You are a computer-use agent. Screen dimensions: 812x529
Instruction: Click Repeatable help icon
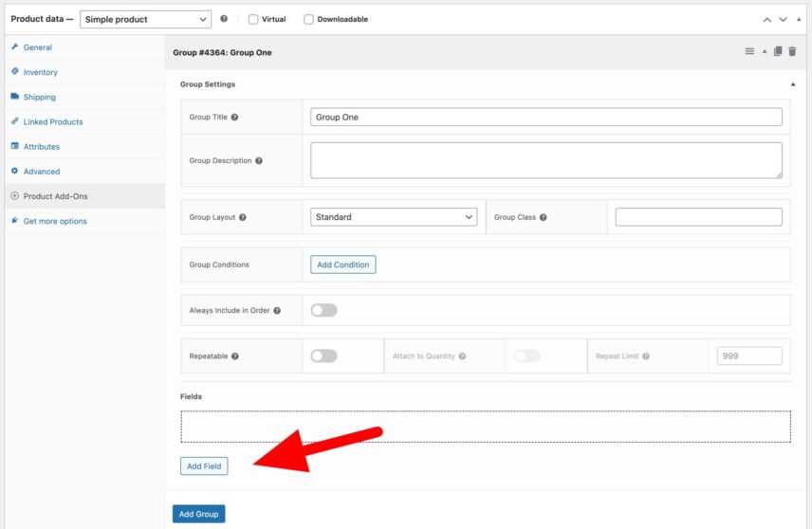[x=235, y=356]
